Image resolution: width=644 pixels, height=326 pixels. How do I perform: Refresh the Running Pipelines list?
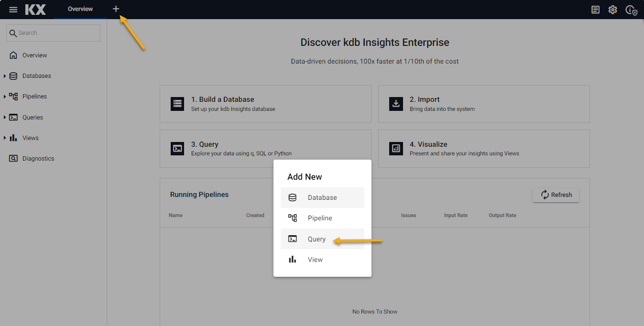(x=556, y=195)
